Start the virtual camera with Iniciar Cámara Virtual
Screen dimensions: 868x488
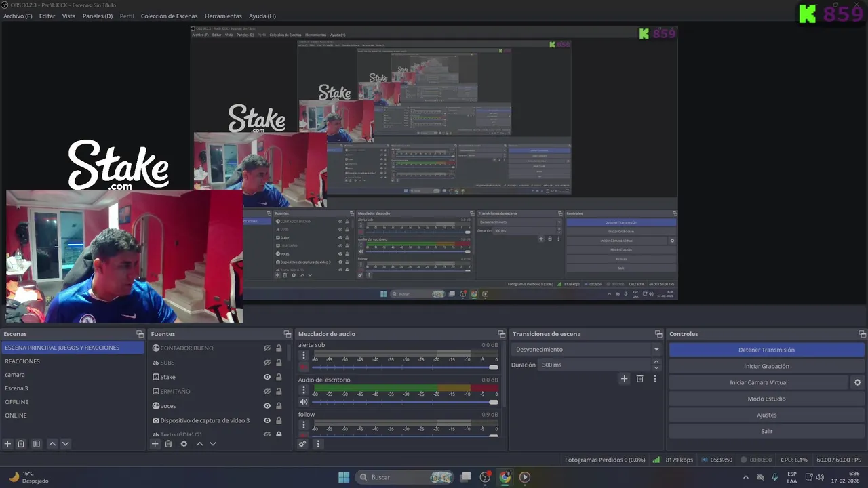pos(758,382)
